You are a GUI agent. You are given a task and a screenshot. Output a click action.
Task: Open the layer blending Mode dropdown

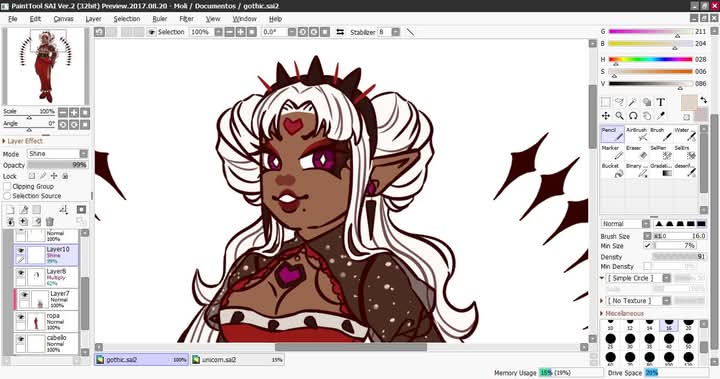point(83,154)
